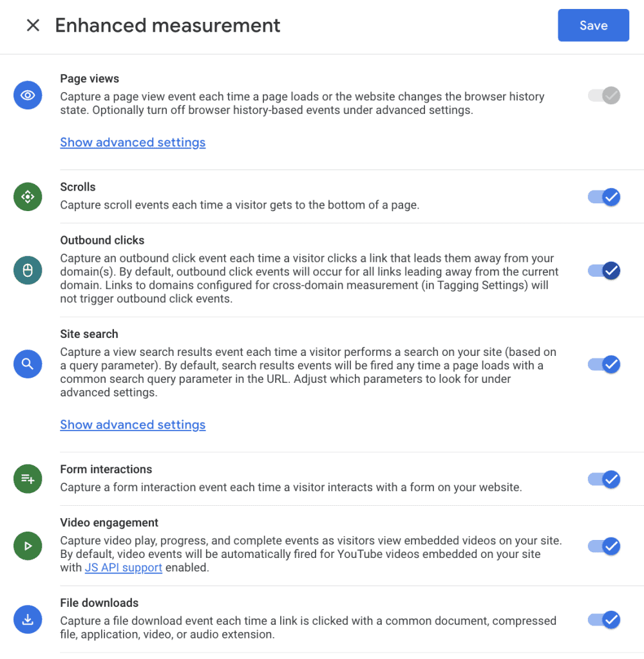The image size is (644, 659).
Task: Disable Video engagement tracking
Action: pos(604,546)
